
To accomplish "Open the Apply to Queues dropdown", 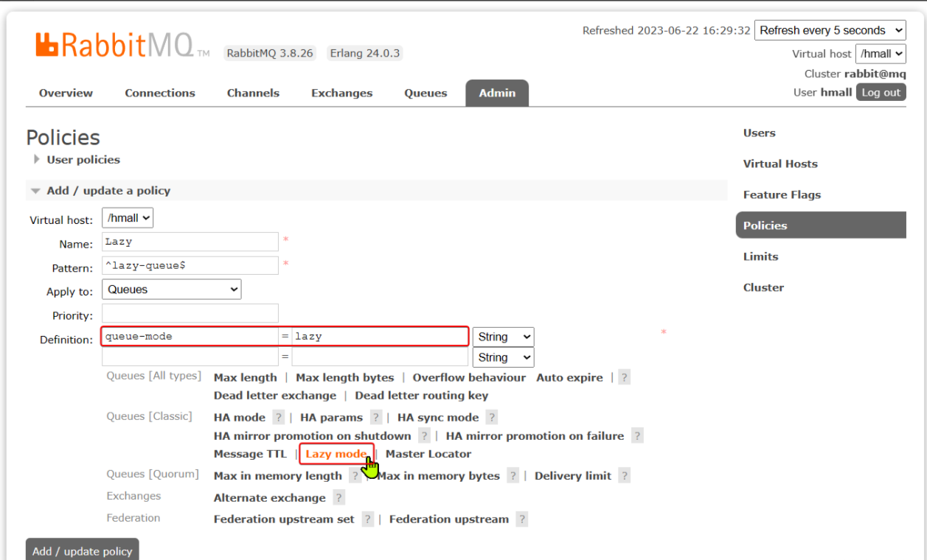I will click(x=171, y=290).
